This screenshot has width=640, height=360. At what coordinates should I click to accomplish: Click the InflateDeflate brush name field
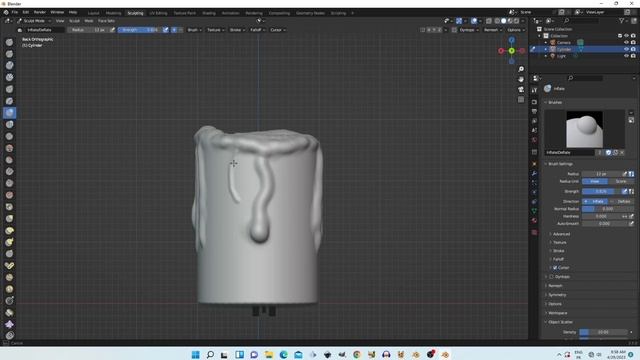coord(570,152)
